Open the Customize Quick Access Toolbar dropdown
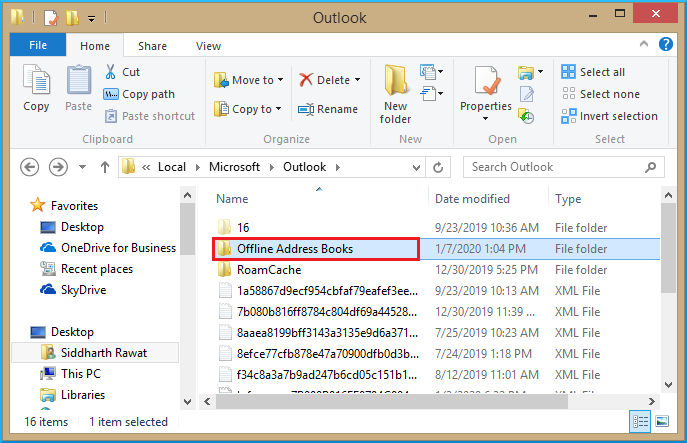Viewport: 687px width, 443px height. pos(91,19)
